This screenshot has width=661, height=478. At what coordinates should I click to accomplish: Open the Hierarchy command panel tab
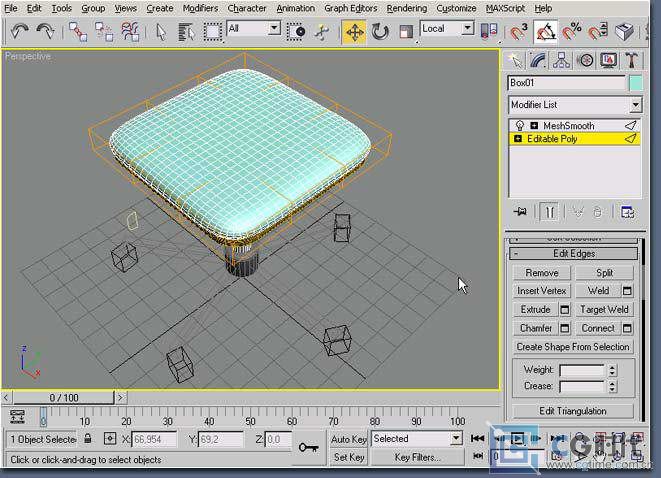click(x=561, y=61)
